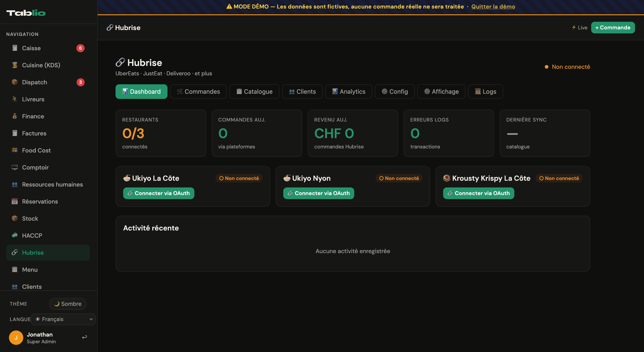644x352 pixels.
Task: Open the Commandes tab
Action: [x=198, y=92]
